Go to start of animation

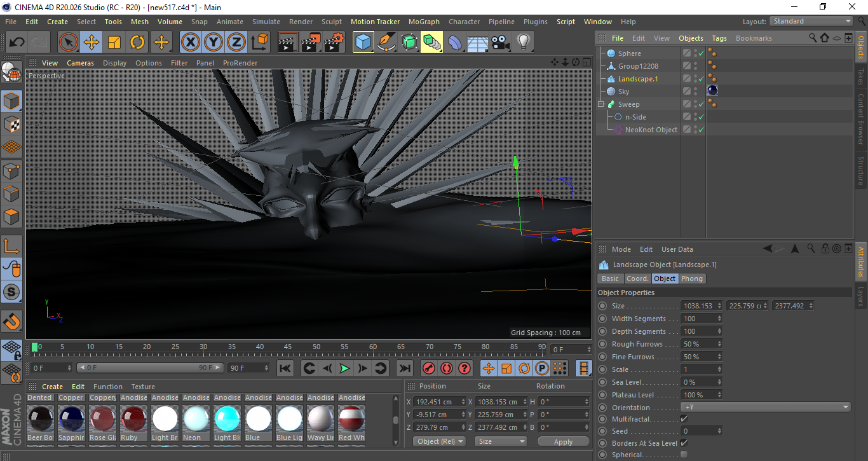[285, 368]
